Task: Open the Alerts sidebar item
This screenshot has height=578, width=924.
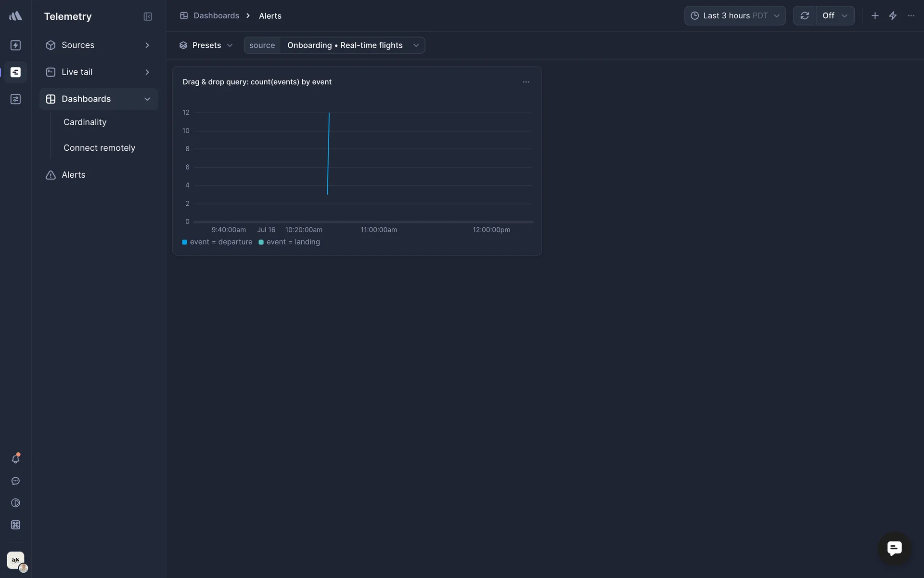Action: pyautogui.click(x=73, y=175)
